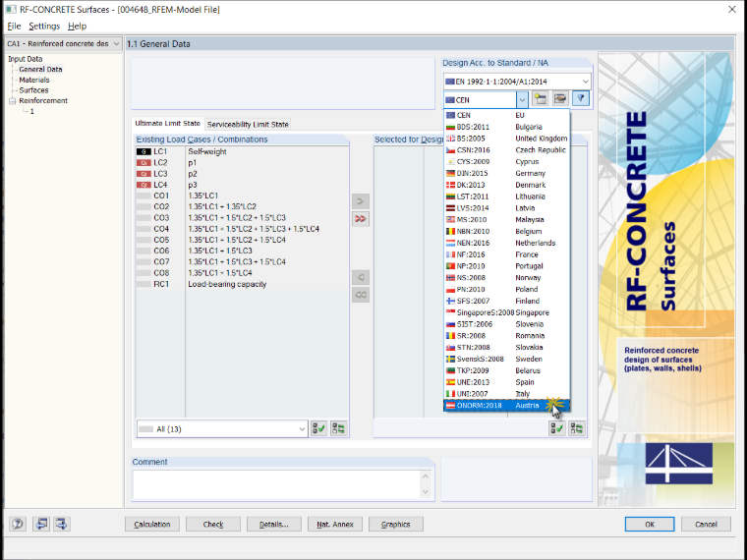
Task: Open the new National Annex folder icon
Action: click(x=540, y=98)
